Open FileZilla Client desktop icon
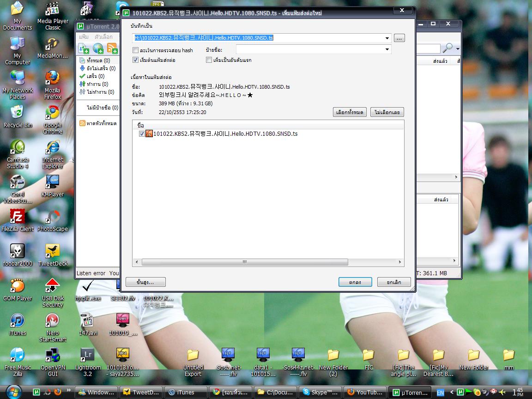The width and height of the screenshot is (532, 399). pyautogui.click(x=17, y=221)
